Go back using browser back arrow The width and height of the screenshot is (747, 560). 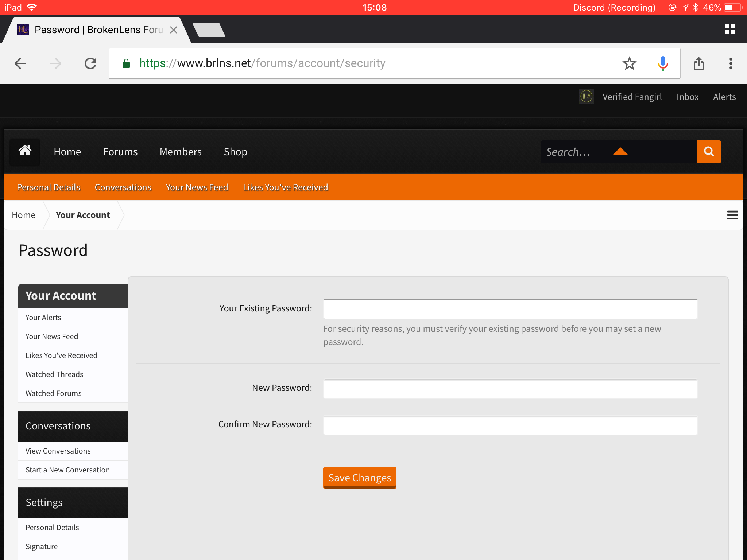(20, 63)
